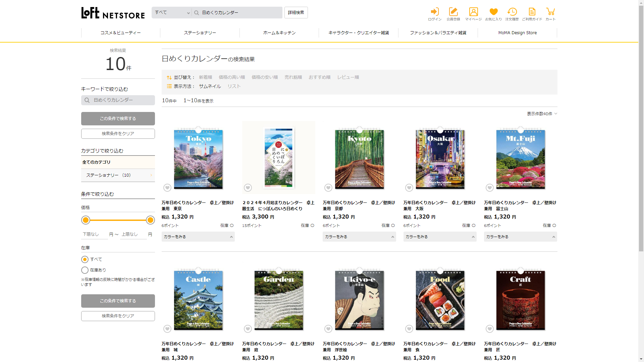Click the login icon
Viewport: 644px width, 362px height.
[435, 12]
